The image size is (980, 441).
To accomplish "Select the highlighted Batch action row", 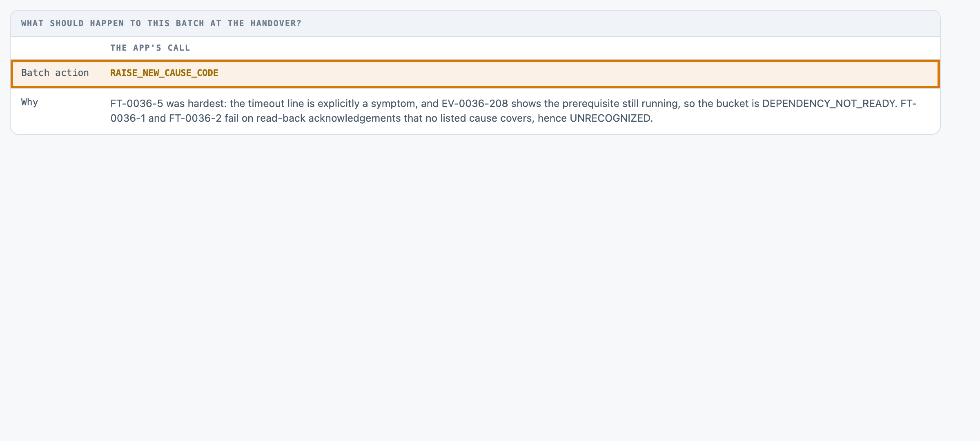I will pos(475,73).
